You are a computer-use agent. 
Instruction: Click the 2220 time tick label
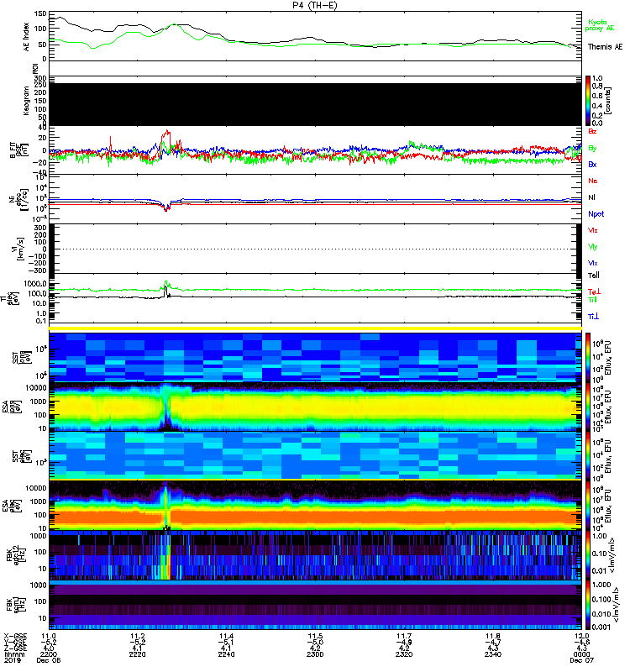137,654
